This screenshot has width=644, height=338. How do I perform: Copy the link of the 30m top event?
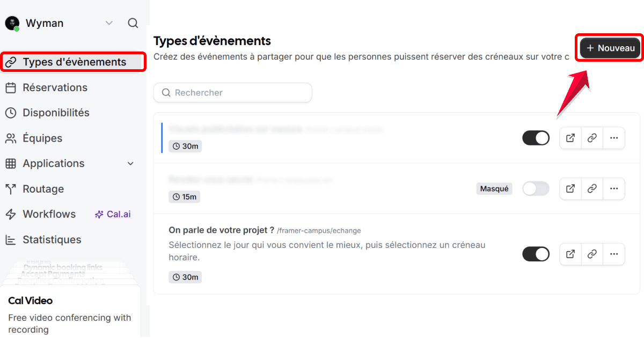click(x=592, y=138)
